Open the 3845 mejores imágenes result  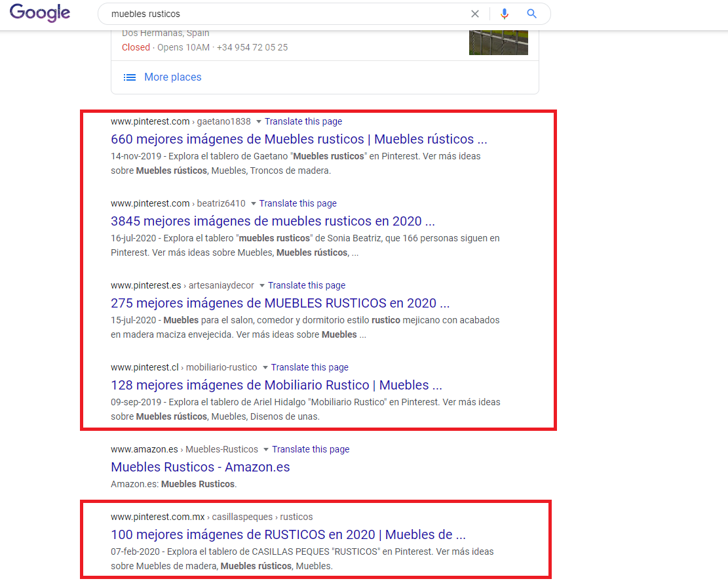click(273, 221)
